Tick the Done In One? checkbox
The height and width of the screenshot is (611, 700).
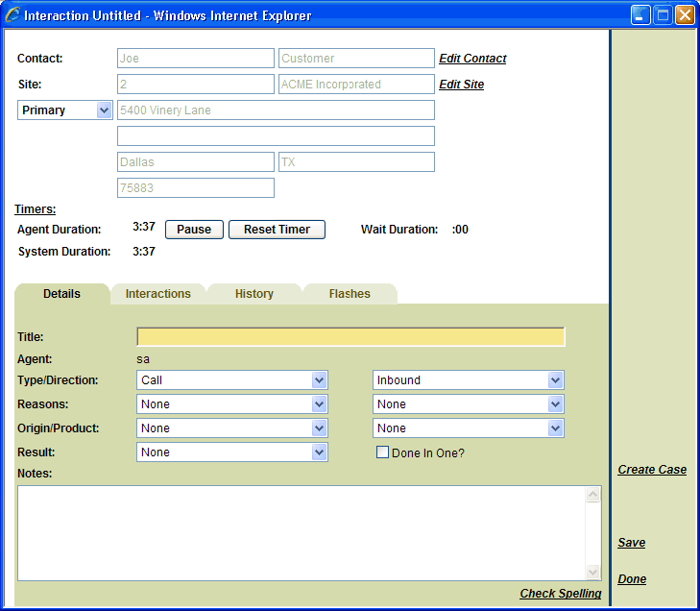coord(382,452)
